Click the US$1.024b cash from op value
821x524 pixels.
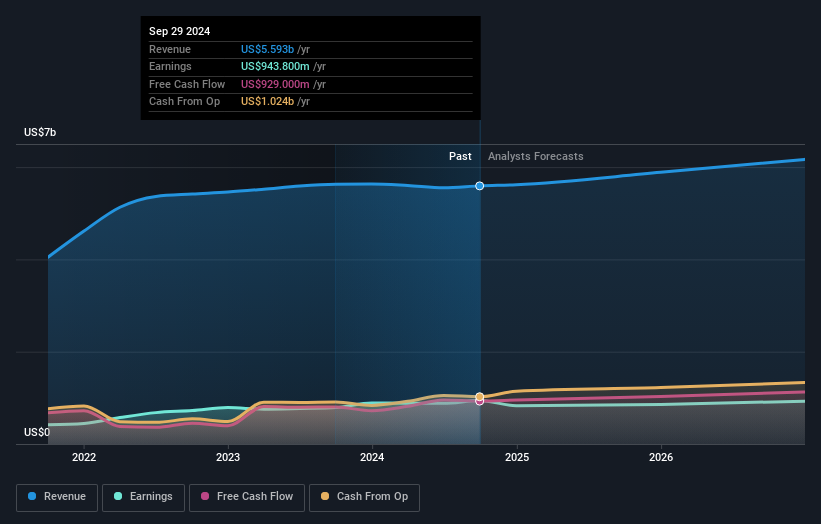pyautogui.click(x=267, y=102)
